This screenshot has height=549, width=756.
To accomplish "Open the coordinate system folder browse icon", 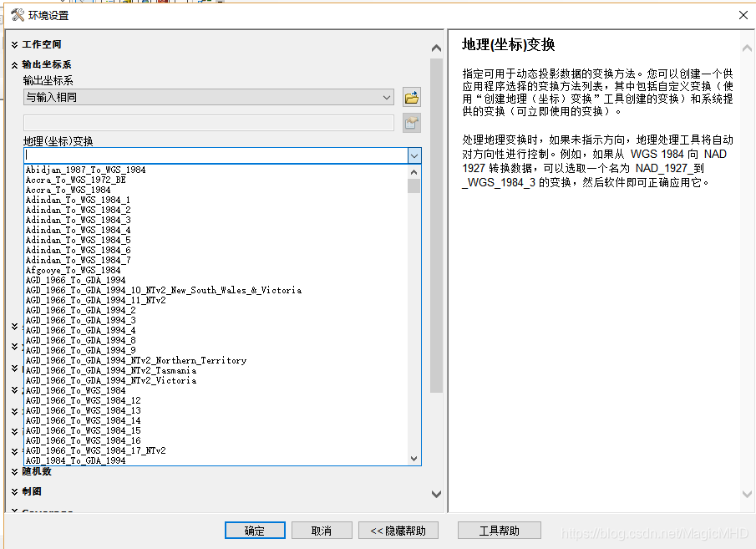I will point(412,98).
